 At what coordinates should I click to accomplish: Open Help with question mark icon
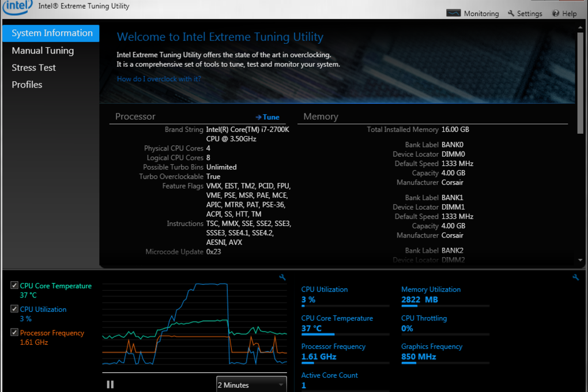(556, 13)
